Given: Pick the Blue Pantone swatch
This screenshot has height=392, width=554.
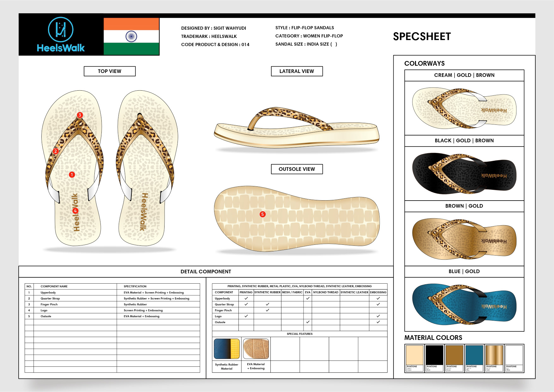Looking at the screenshot, I should point(474,359).
